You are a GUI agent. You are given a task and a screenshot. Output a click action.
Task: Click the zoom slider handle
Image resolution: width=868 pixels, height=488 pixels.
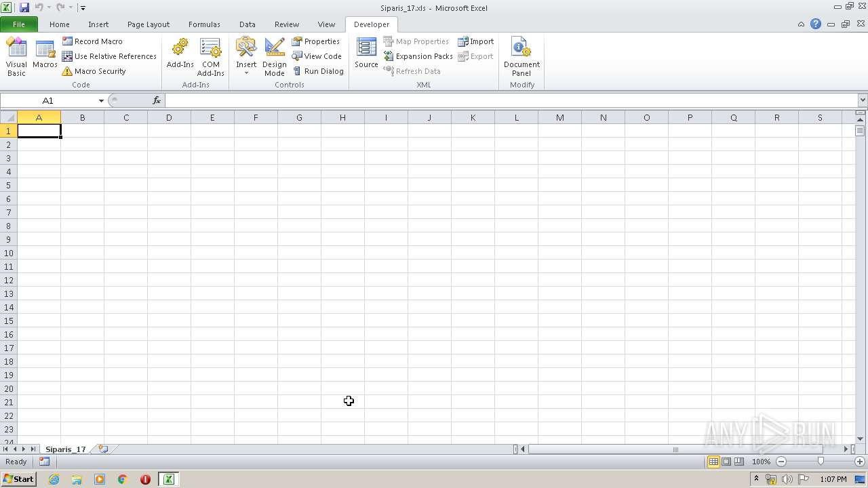coord(821,462)
